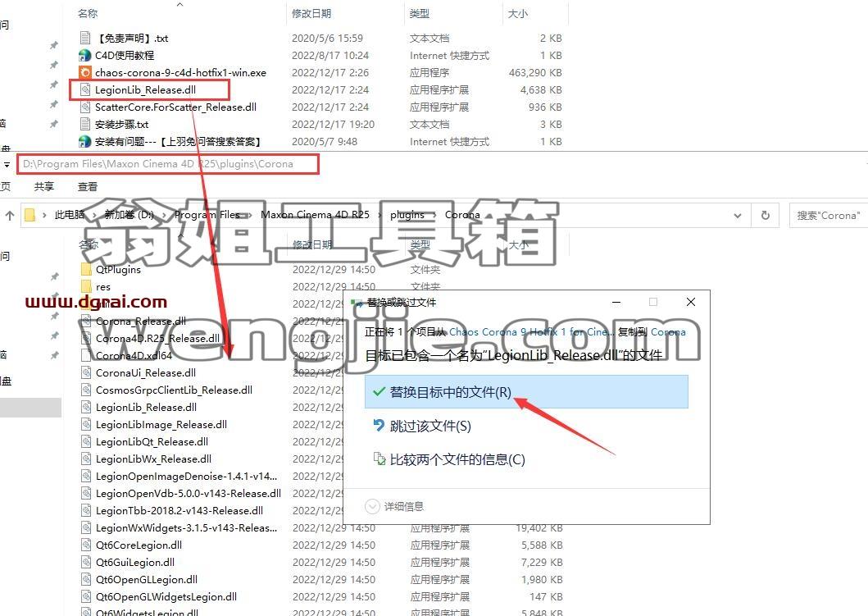Image resolution: width=868 pixels, height=616 pixels.
Task: Click the Qt6OpenGLLegion.dll file icon
Action: 86,579
